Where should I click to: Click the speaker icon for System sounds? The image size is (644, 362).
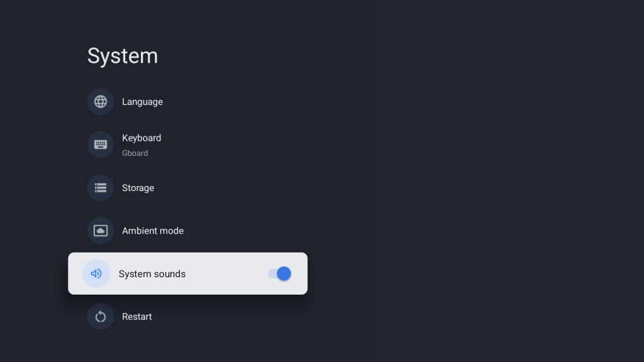click(96, 274)
